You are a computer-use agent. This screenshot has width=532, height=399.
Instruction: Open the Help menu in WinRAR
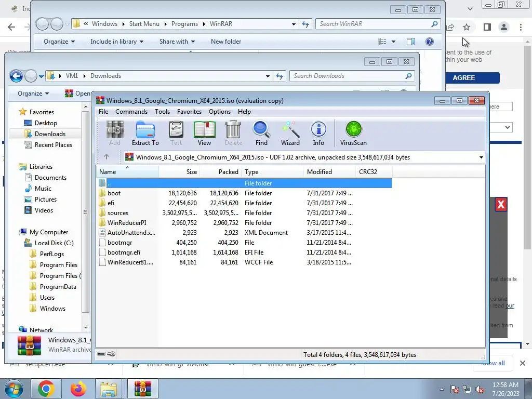tap(244, 112)
